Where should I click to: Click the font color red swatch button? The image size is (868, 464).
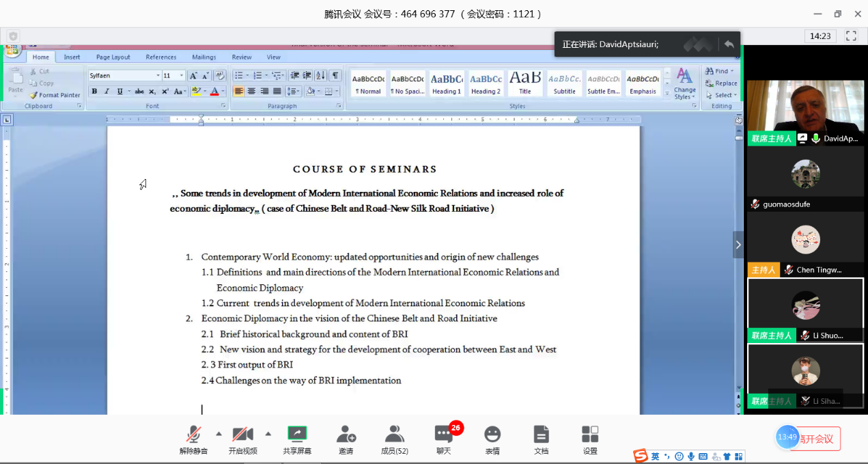pyautogui.click(x=214, y=92)
